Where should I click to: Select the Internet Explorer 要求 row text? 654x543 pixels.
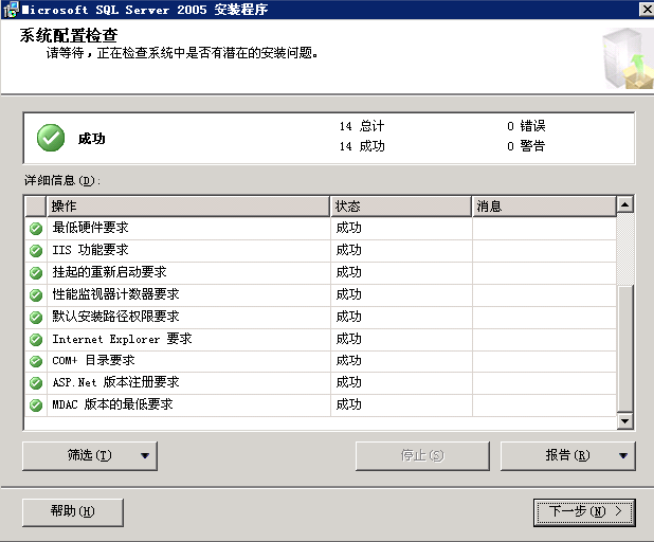click(x=122, y=339)
